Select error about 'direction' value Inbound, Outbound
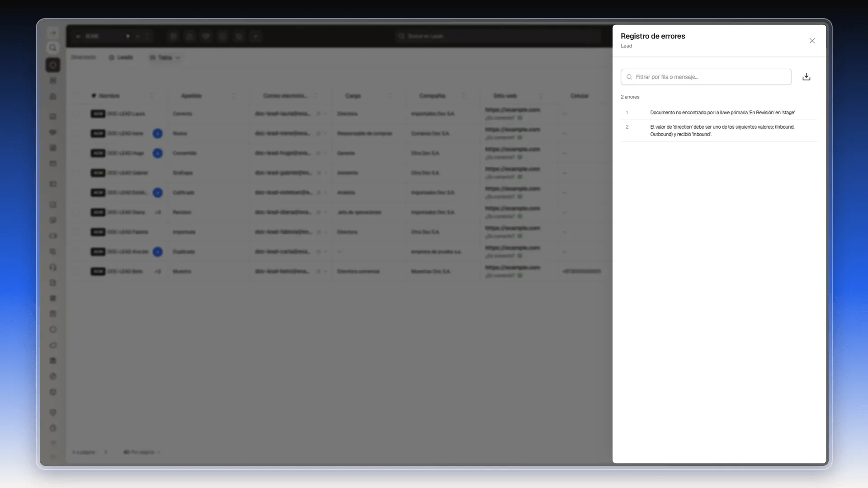This screenshot has height=488, width=868. (719, 131)
